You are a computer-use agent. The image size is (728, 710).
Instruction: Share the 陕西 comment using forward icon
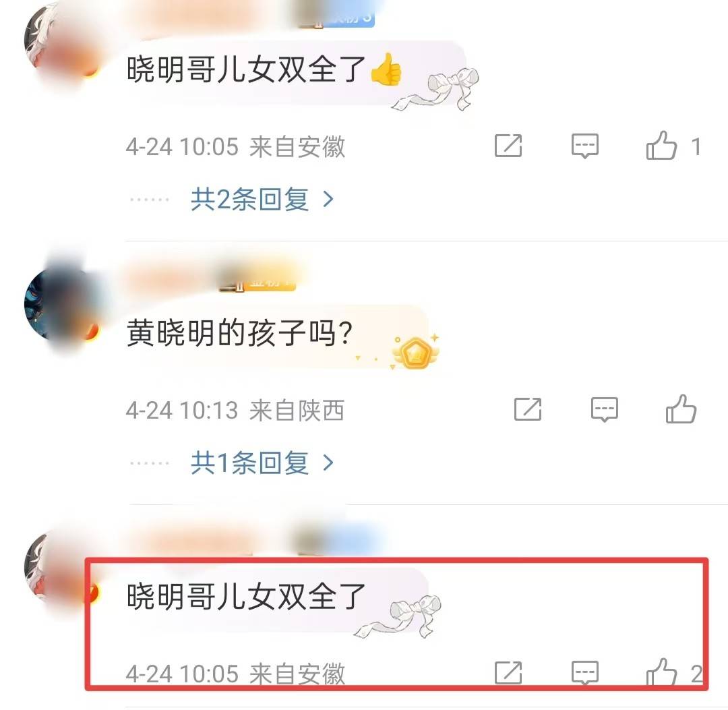(x=528, y=409)
